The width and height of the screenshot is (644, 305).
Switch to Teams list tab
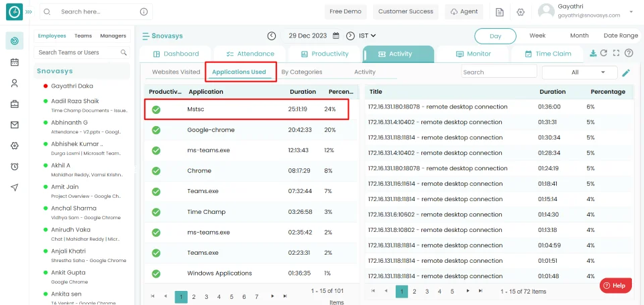83,36
